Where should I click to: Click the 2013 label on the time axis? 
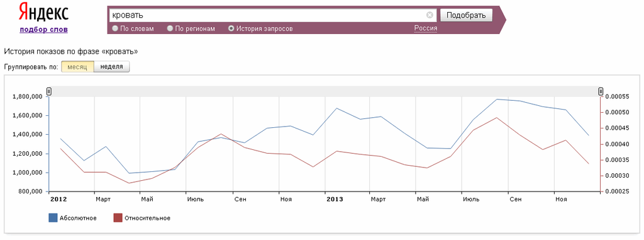(x=335, y=200)
